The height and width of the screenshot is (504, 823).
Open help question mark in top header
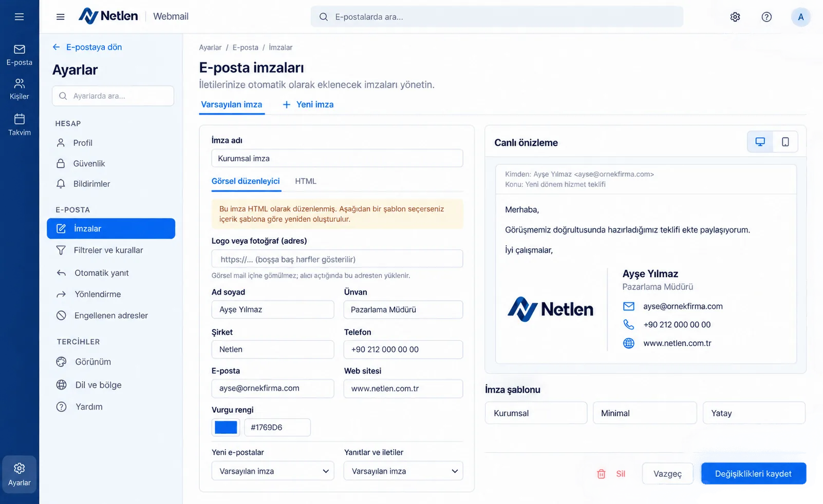point(766,17)
